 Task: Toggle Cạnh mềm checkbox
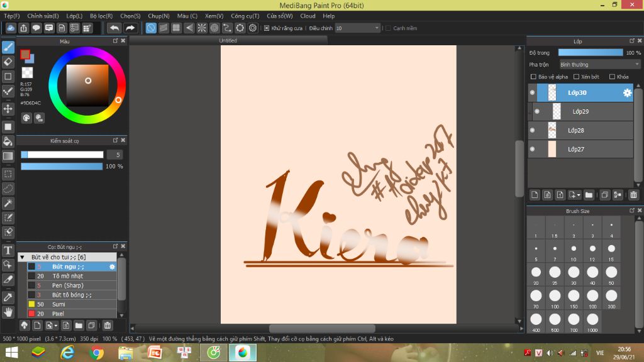388,28
